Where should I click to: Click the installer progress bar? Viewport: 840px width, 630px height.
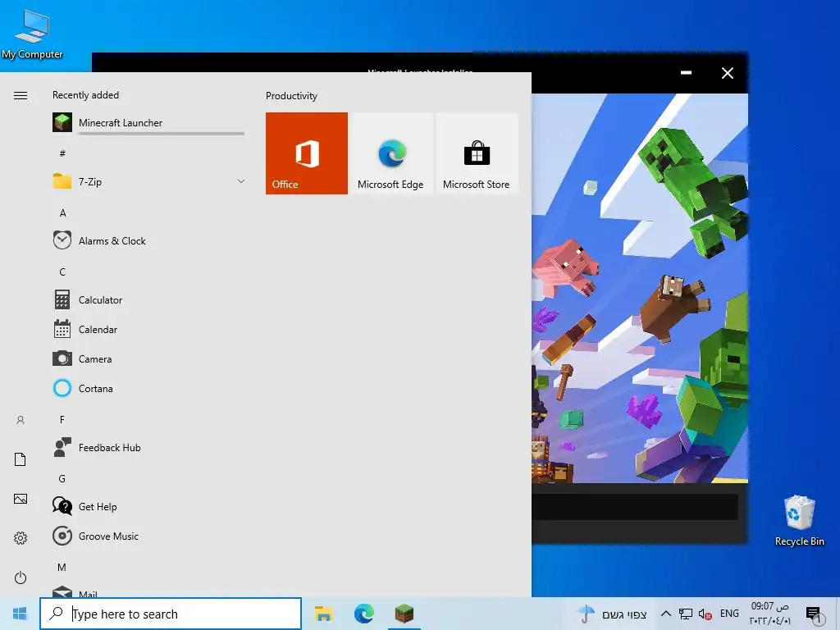pos(635,506)
